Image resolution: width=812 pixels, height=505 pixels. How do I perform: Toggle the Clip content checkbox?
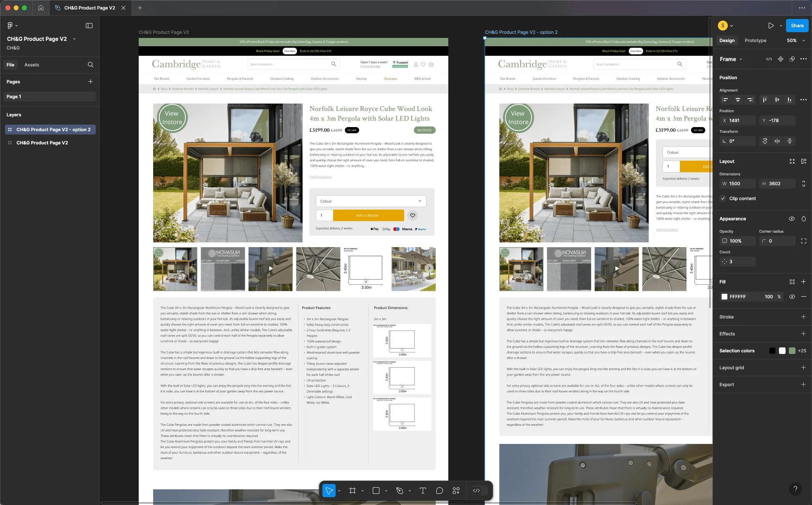pos(723,198)
